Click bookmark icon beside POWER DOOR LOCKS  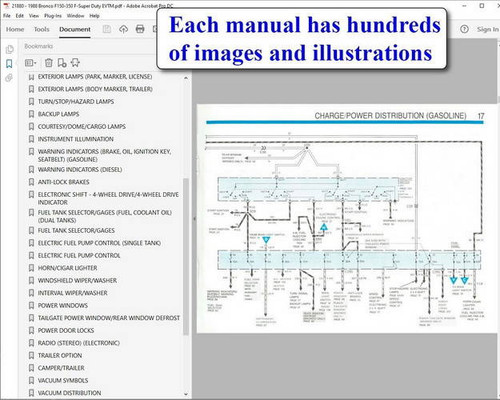31,331
